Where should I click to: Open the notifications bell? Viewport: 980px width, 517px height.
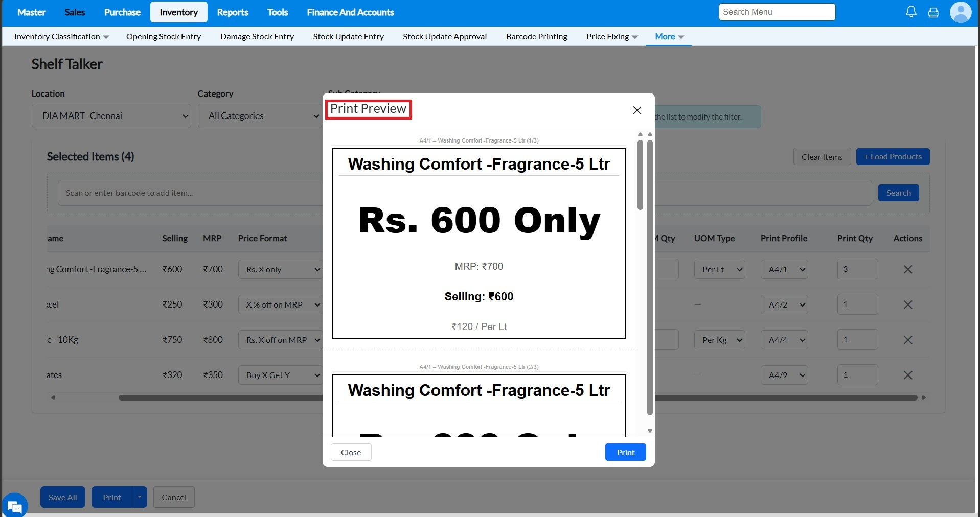(911, 12)
